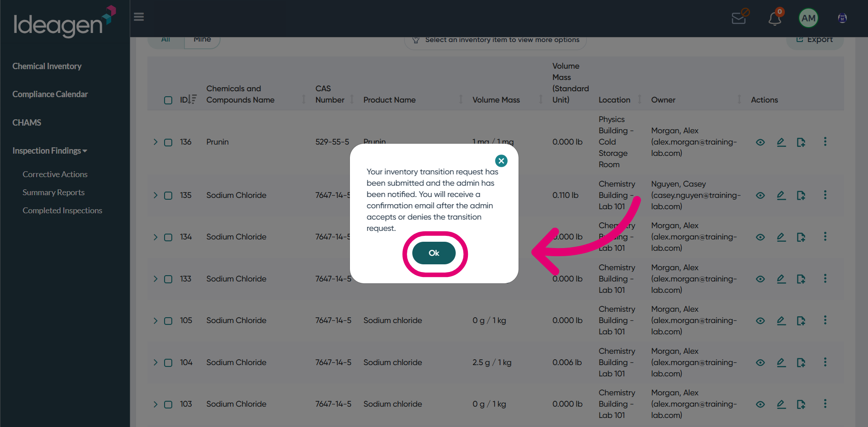The height and width of the screenshot is (427, 868).
Task: Sort by ID column icon
Action: click(x=193, y=99)
